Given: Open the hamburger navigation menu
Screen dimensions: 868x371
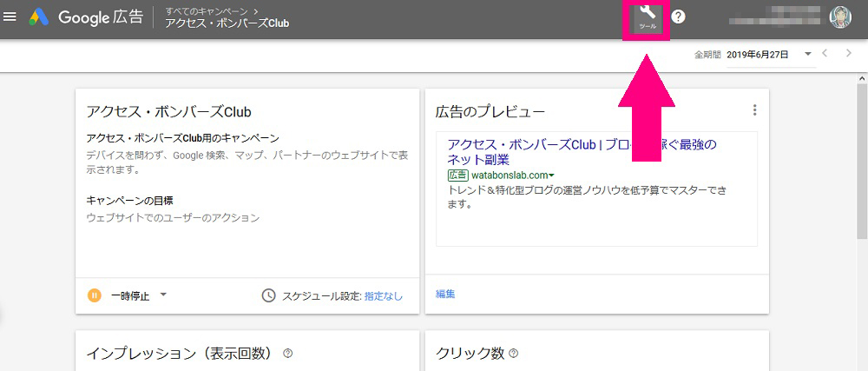Looking at the screenshot, I should click(10, 17).
